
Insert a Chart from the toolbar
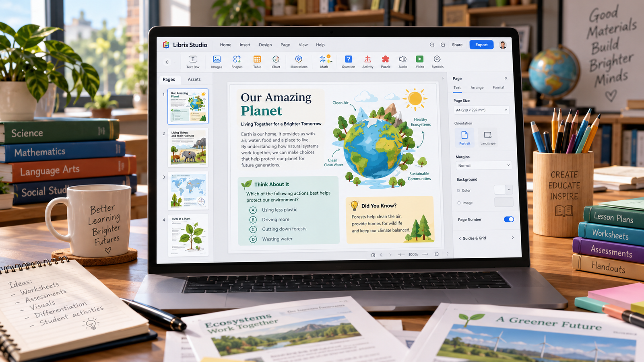276,62
